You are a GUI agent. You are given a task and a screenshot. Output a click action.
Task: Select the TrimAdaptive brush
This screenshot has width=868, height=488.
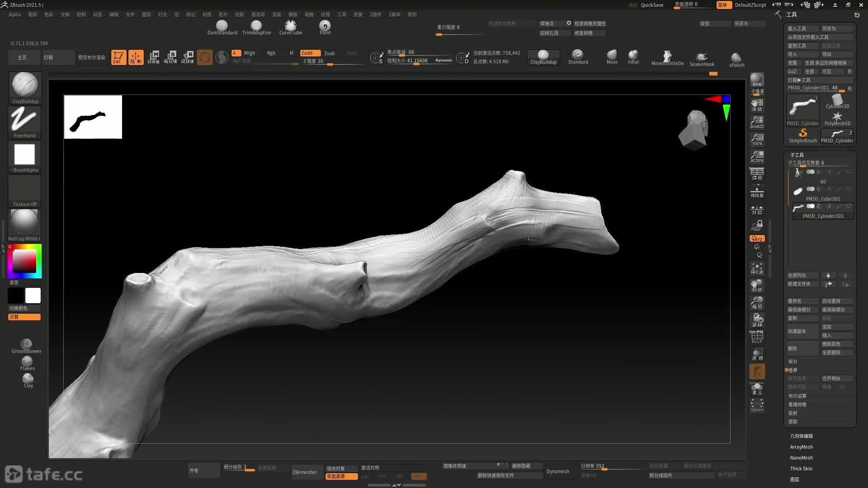tap(256, 28)
